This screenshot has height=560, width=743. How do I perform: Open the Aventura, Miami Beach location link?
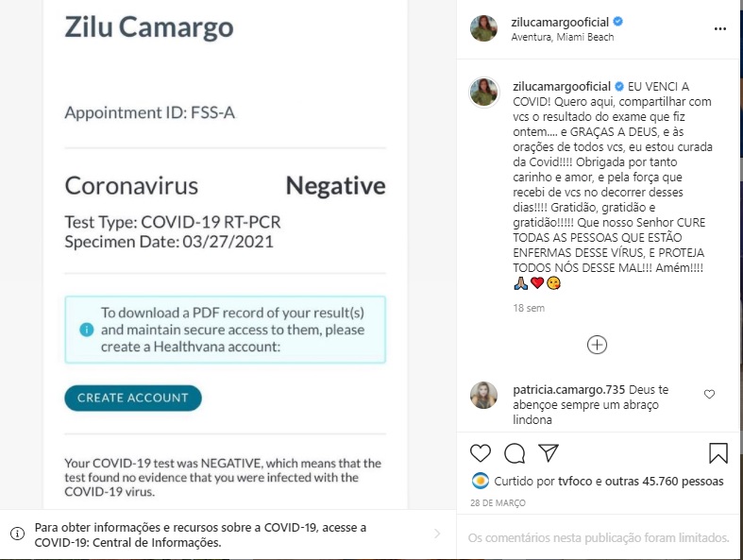tap(563, 37)
